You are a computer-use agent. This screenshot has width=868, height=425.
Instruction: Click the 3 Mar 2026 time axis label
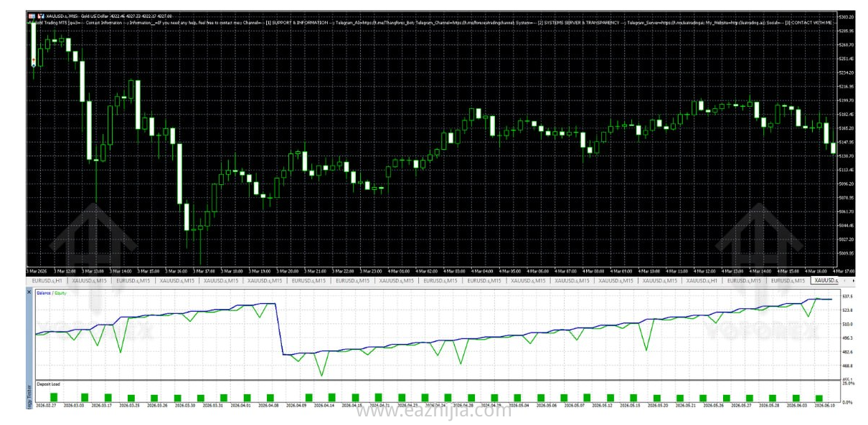[x=37, y=271]
